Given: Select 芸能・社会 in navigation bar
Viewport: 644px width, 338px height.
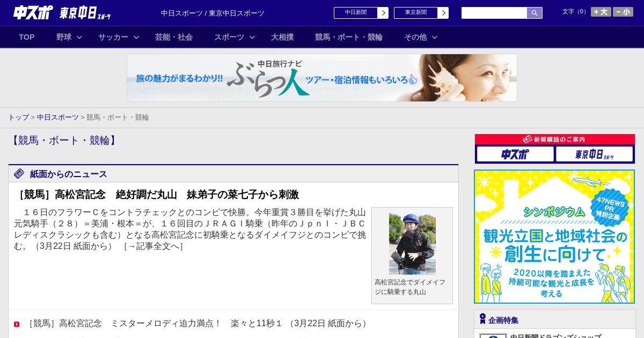Looking at the screenshot, I should (174, 37).
